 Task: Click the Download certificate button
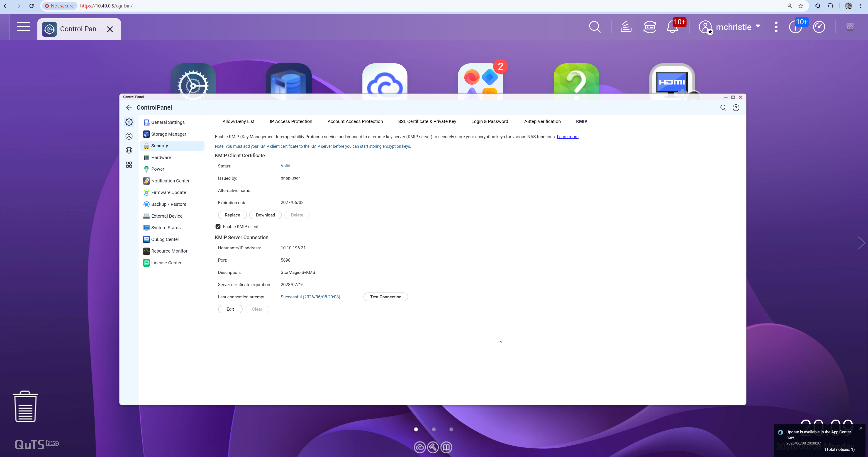tap(265, 215)
